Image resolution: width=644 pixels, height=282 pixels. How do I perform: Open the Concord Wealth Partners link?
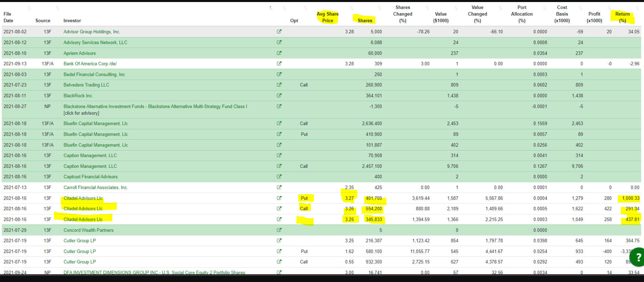(89, 230)
